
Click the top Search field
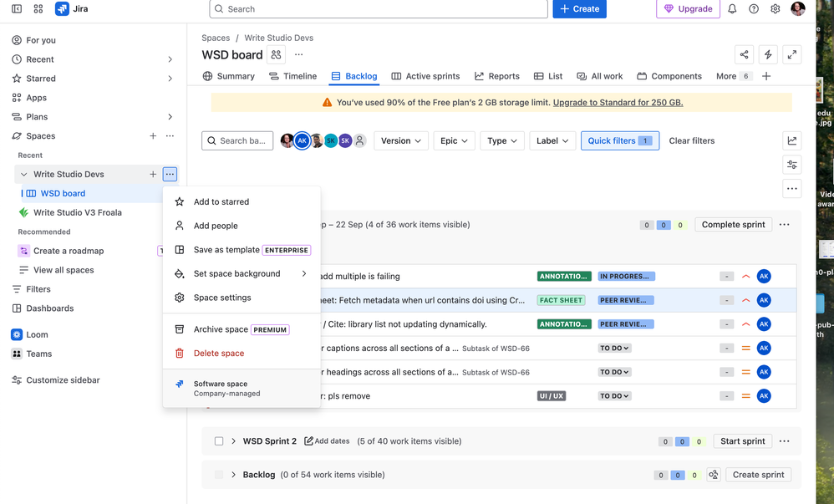coord(379,9)
